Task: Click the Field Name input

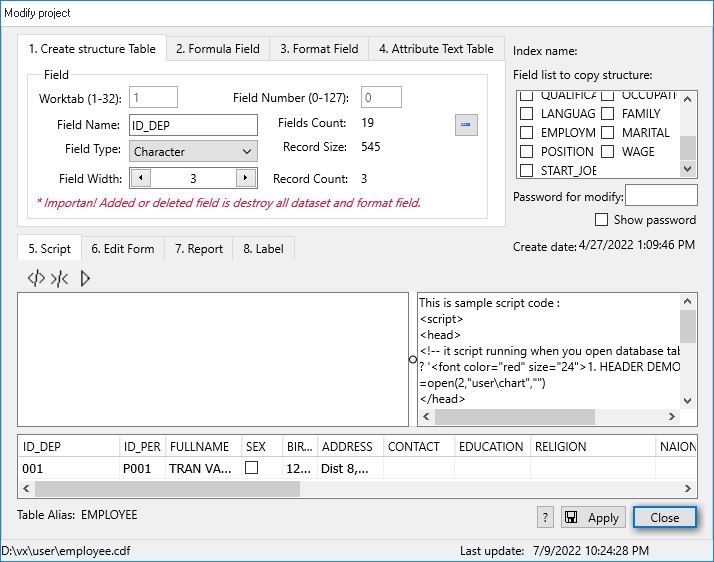Action: pos(193,125)
